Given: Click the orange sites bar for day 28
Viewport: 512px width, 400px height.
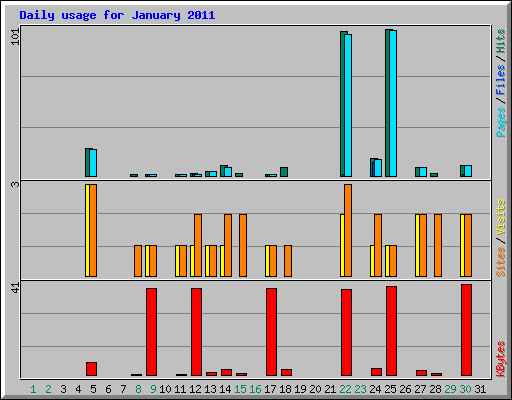Looking at the screenshot, I should 438,245.
